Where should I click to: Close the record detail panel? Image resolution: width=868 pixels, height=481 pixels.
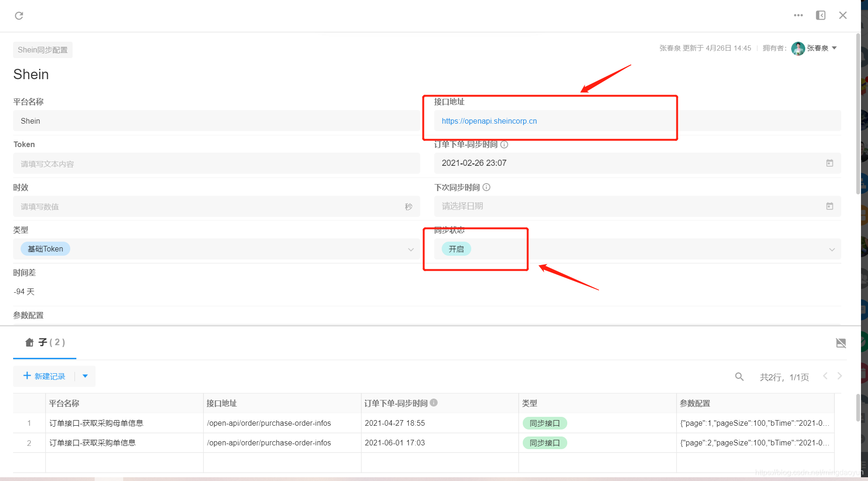(x=843, y=15)
